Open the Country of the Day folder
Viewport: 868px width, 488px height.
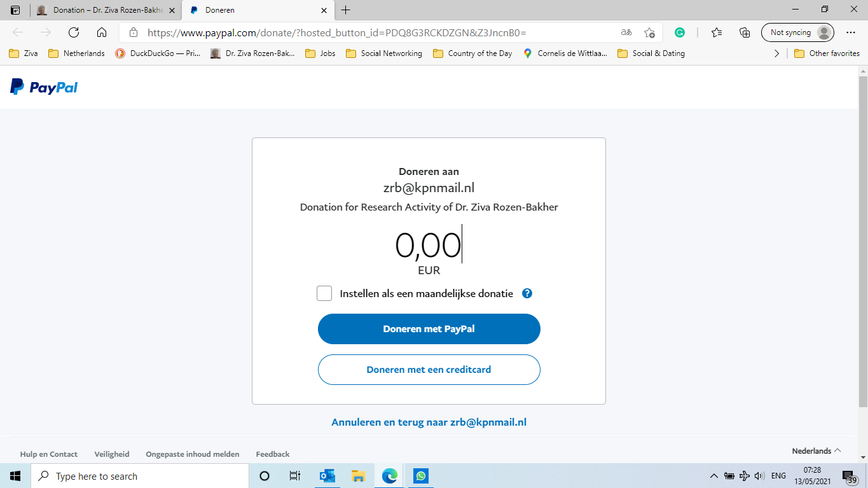point(472,53)
